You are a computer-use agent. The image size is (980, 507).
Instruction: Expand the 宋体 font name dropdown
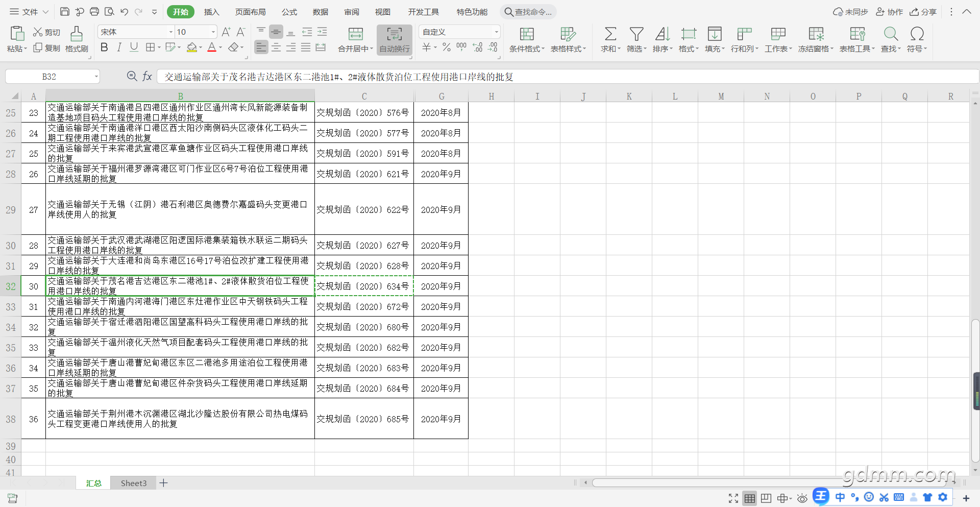pos(171,32)
